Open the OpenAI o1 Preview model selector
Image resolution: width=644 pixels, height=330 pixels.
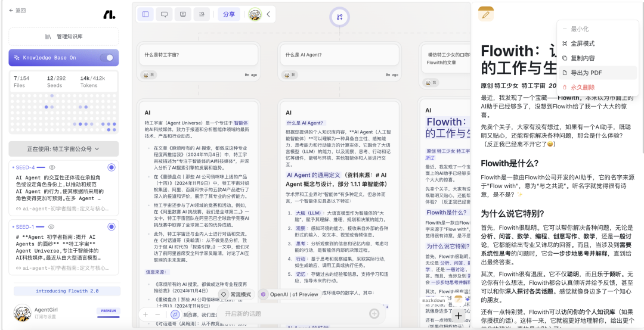tap(289, 294)
